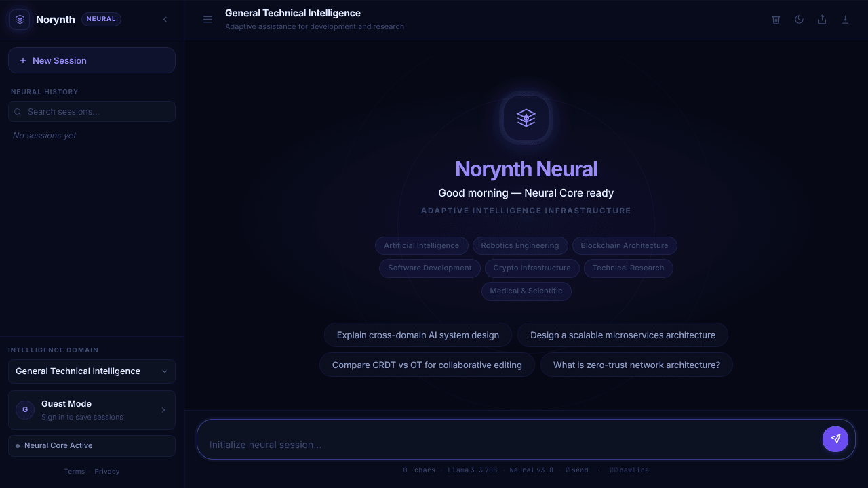This screenshot has height=488, width=868.
Task: Click the central Norynth Neural cube icon
Action: pos(526,118)
